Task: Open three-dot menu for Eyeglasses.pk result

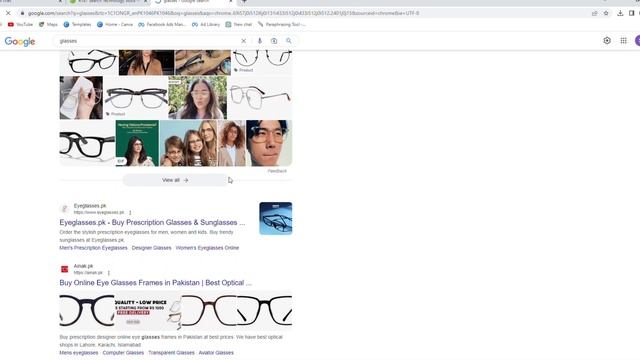Action: tap(130, 213)
